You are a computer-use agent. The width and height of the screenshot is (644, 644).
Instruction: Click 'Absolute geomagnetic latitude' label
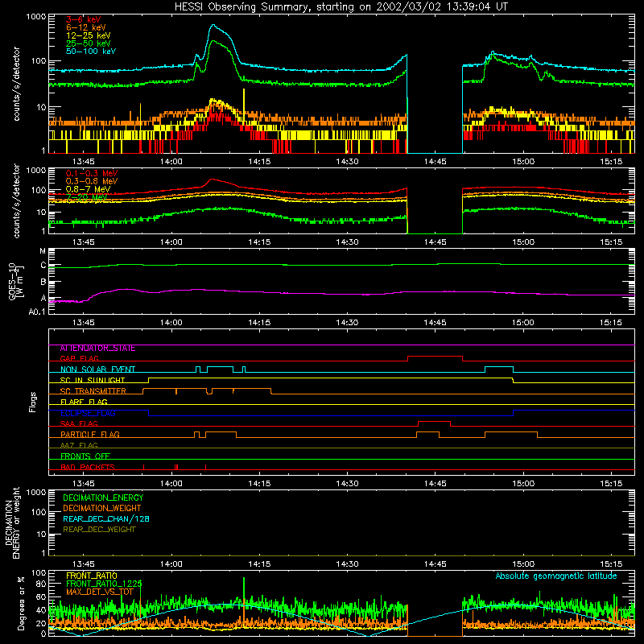[x=556, y=576]
